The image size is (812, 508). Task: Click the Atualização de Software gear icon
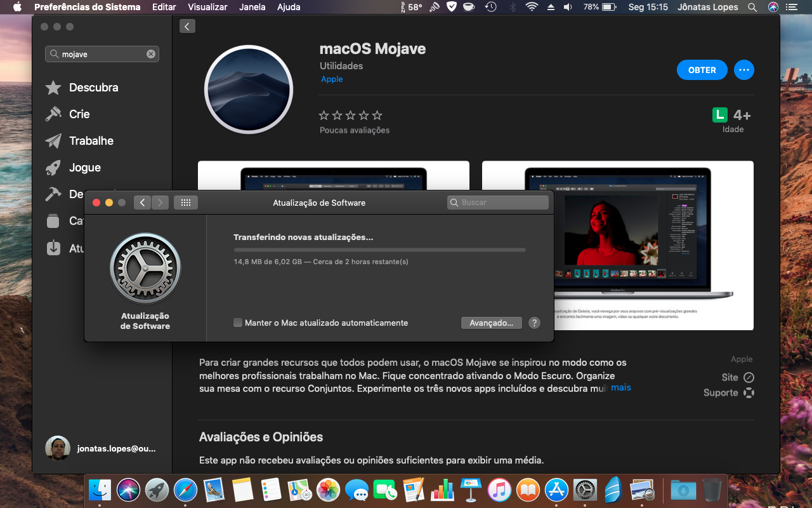pyautogui.click(x=145, y=268)
